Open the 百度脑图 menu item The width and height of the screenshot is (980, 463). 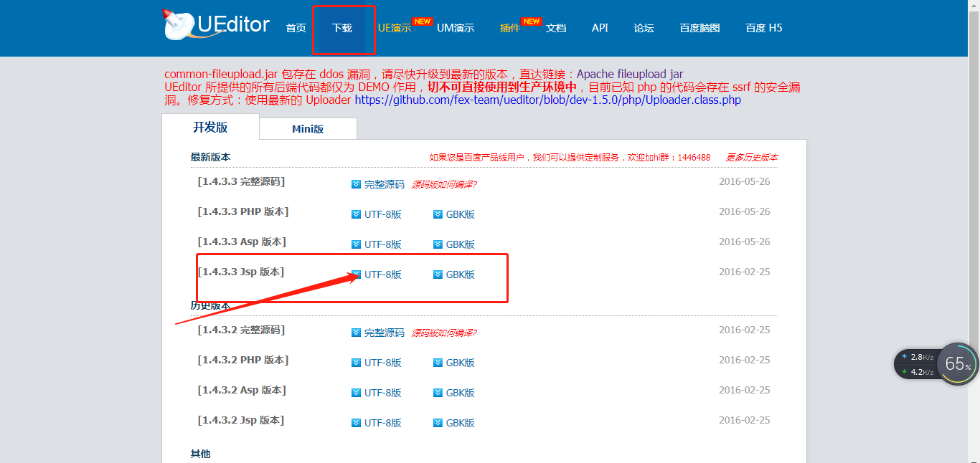click(699, 28)
